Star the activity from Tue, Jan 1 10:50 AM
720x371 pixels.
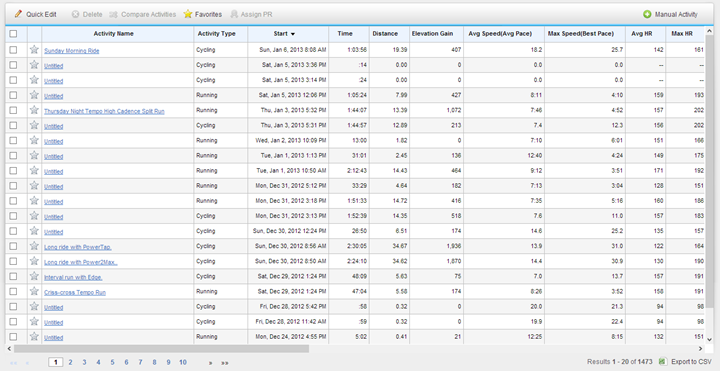pyautogui.click(x=34, y=171)
